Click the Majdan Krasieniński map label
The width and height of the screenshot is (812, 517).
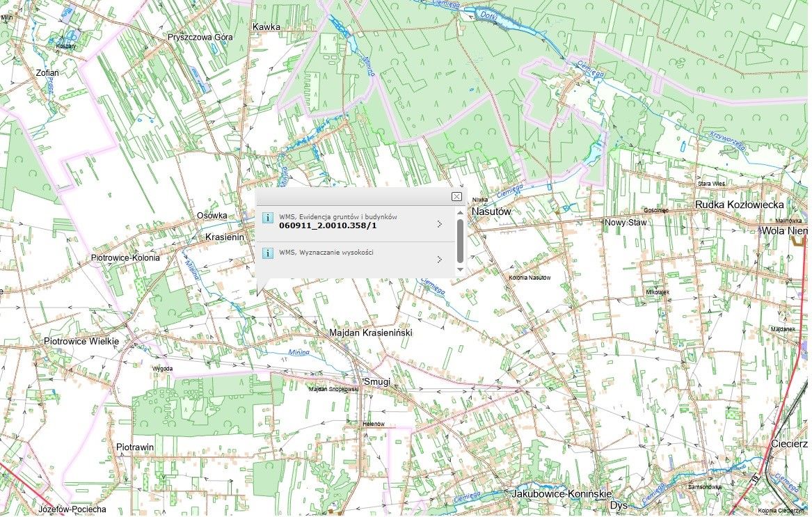pos(371,333)
